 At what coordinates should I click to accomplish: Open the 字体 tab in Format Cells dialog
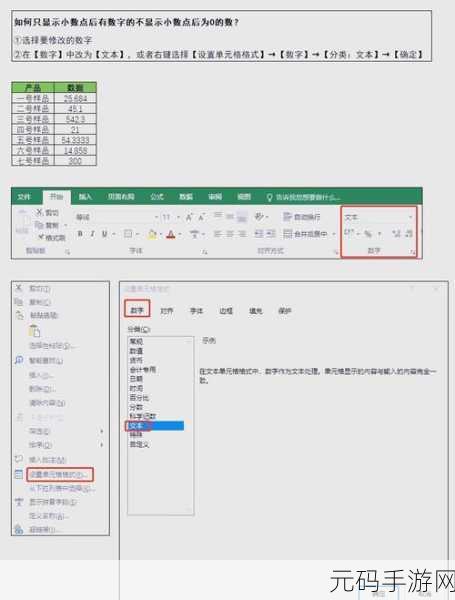click(196, 311)
